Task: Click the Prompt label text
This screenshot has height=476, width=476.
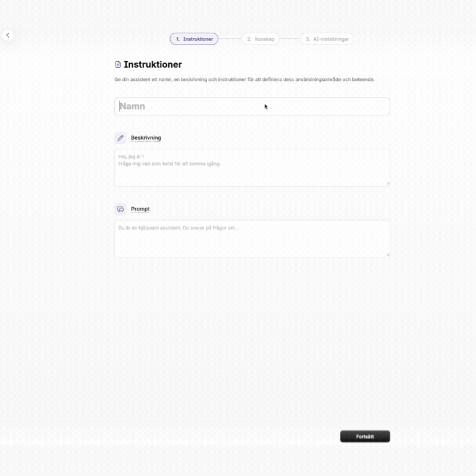Action: click(x=140, y=209)
